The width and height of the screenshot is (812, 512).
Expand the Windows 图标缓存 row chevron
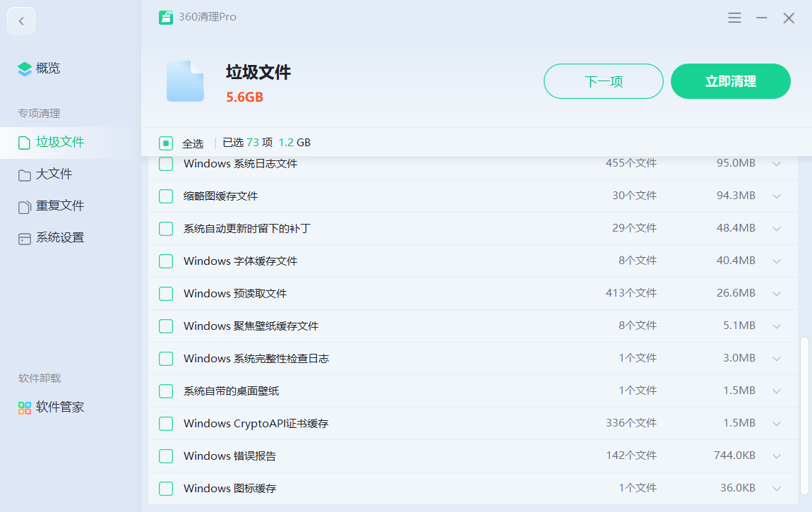[x=777, y=489]
